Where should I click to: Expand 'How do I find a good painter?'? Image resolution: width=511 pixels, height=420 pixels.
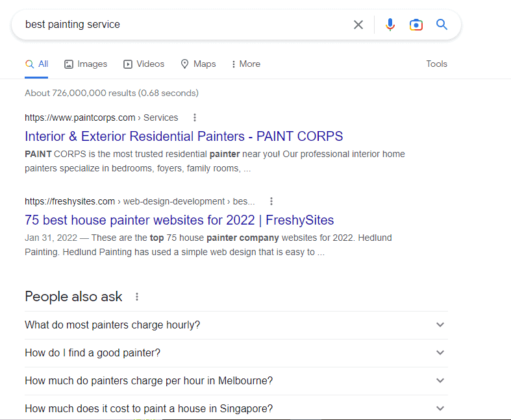coord(236,353)
